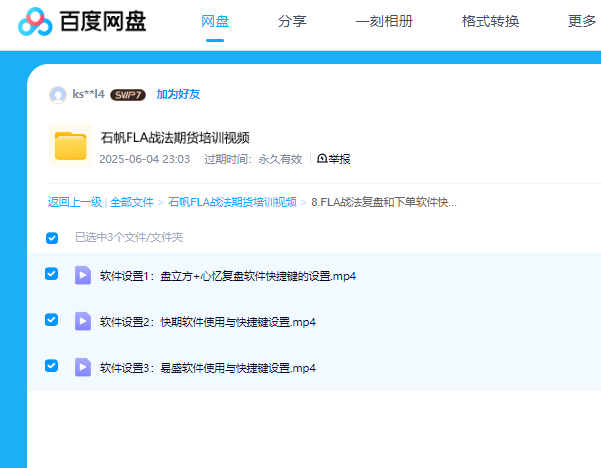Click video icon for 软件设置2 file

[x=83, y=321]
